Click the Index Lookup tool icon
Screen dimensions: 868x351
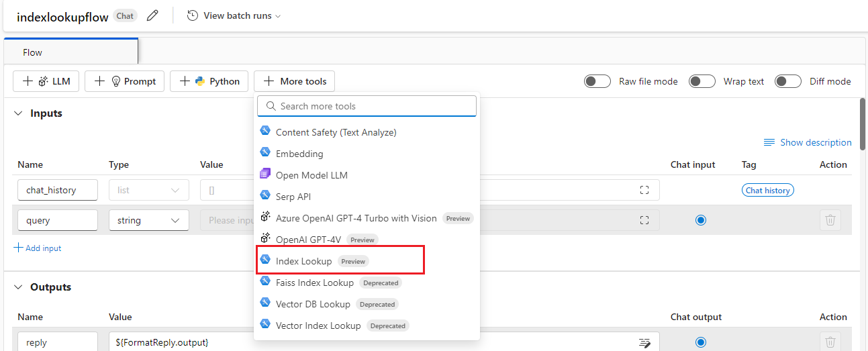[x=265, y=260]
